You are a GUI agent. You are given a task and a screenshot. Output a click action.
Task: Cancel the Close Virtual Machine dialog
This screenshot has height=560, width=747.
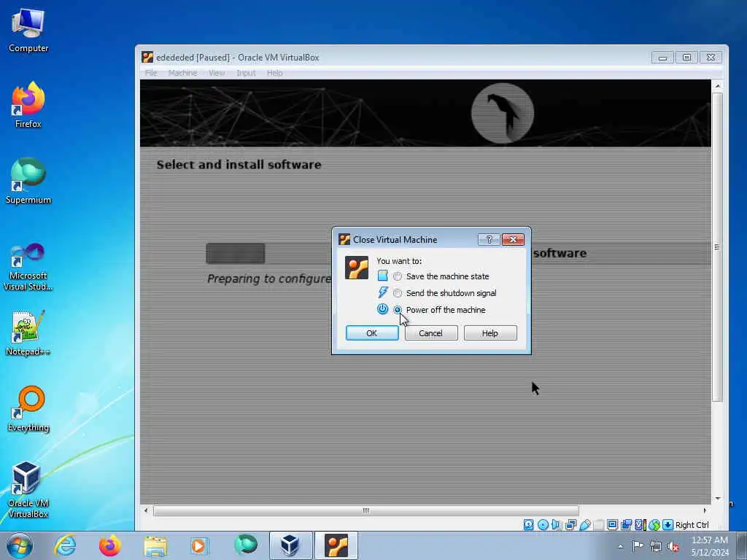[431, 332]
